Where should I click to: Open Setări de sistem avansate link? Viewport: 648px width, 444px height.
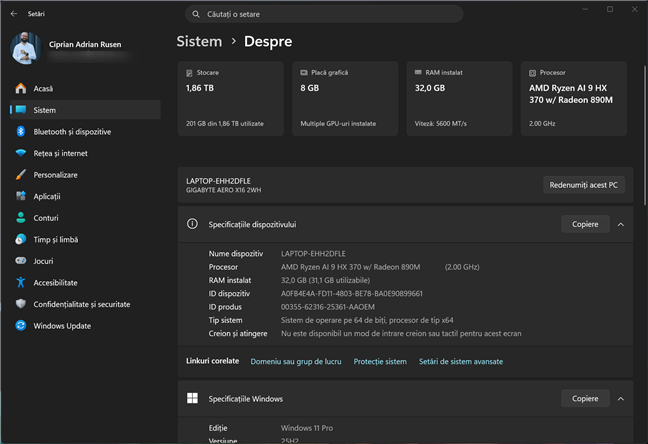[x=461, y=361]
